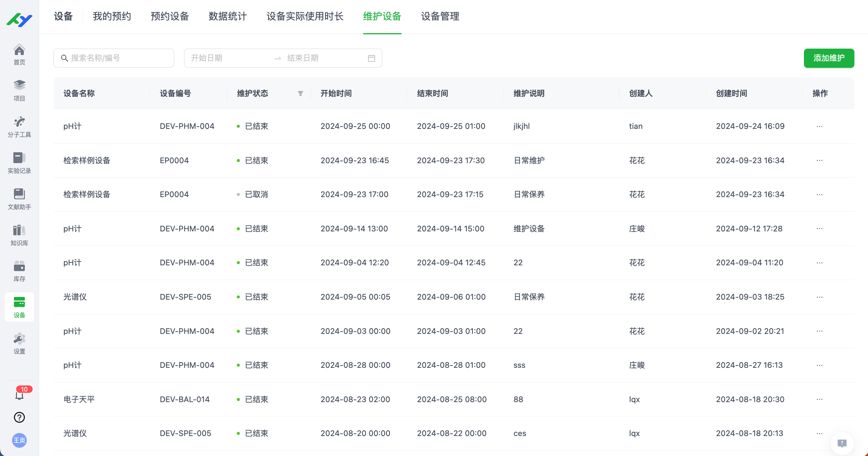Open the calendar icon on date range picker
This screenshot has height=456, width=868.
(x=372, y=58)
